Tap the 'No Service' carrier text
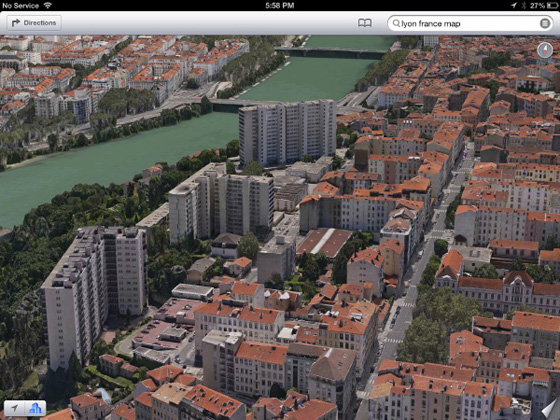Viewport: 560px width, 420px height. (20, 5)
